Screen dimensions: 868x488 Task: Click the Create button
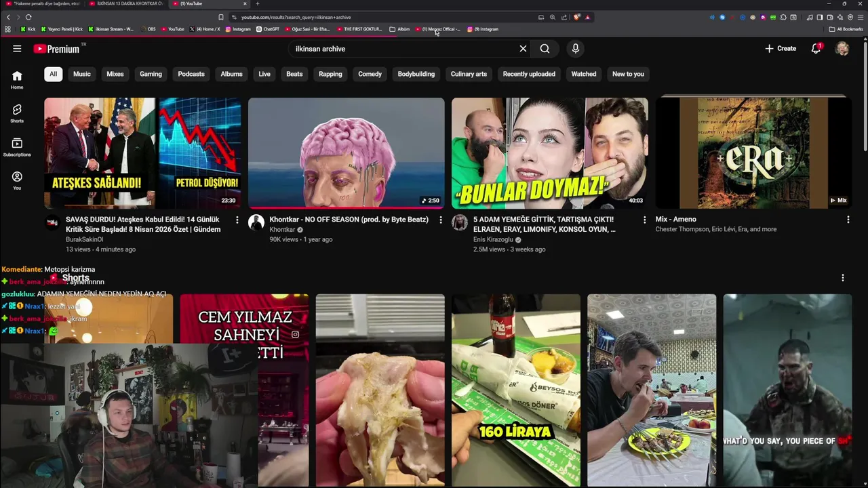pos(781,49)
